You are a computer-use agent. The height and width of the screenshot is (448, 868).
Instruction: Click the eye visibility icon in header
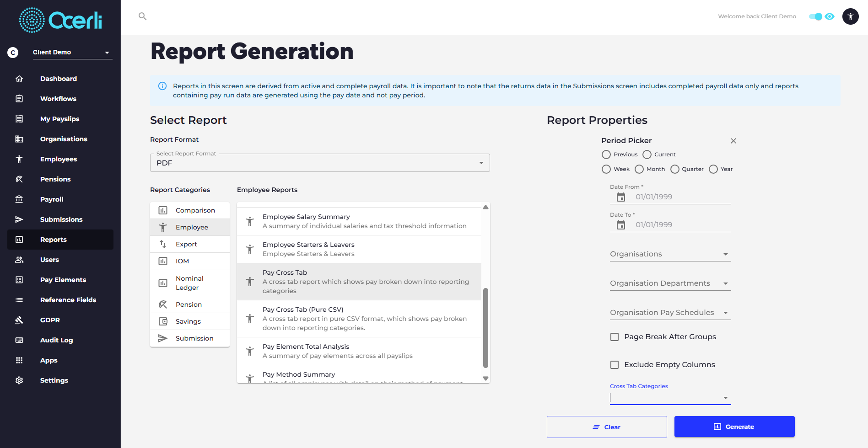[x=830, y=16]
